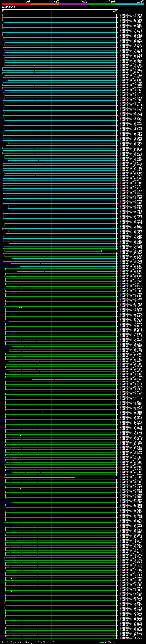Select the UniRef100_C3KT11 label

click(x=131, y=515)
